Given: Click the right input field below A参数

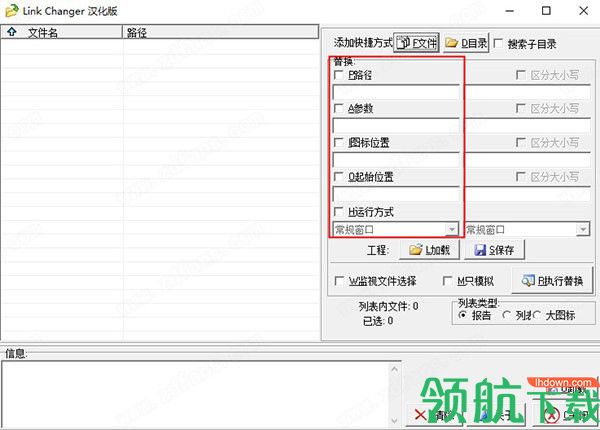Looking at the screenshot, I should click(528, 126).
